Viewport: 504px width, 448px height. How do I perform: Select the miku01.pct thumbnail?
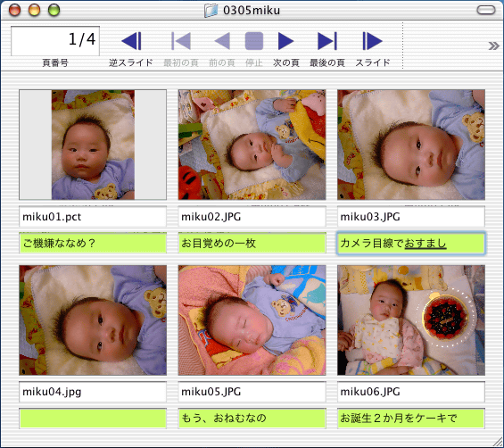93,145
